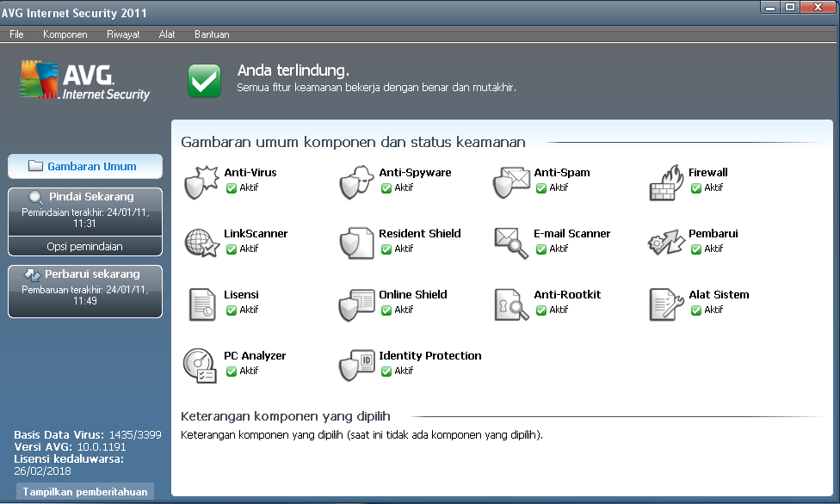Viewport: 840px width, 504px height.
Task: Open the Resident Shield icon
Action: pos(356,243)
